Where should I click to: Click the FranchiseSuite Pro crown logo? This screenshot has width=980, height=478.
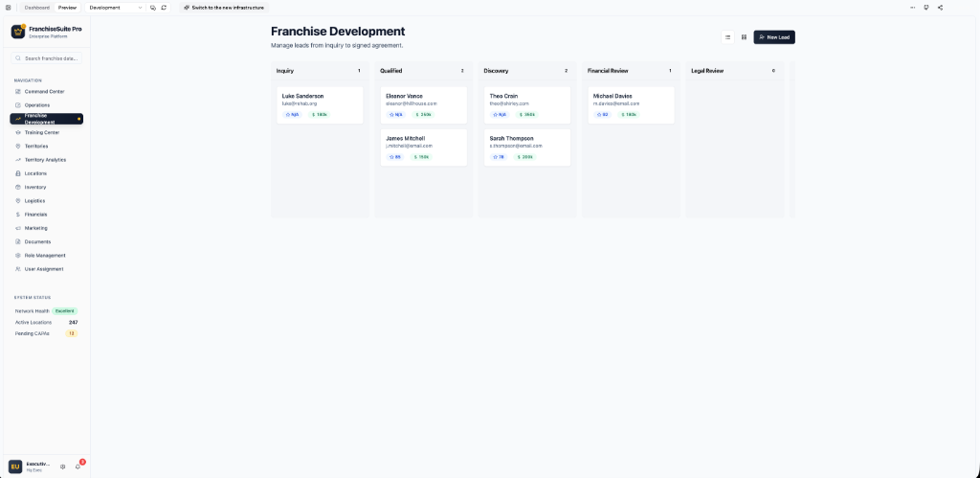click(17, 32)
